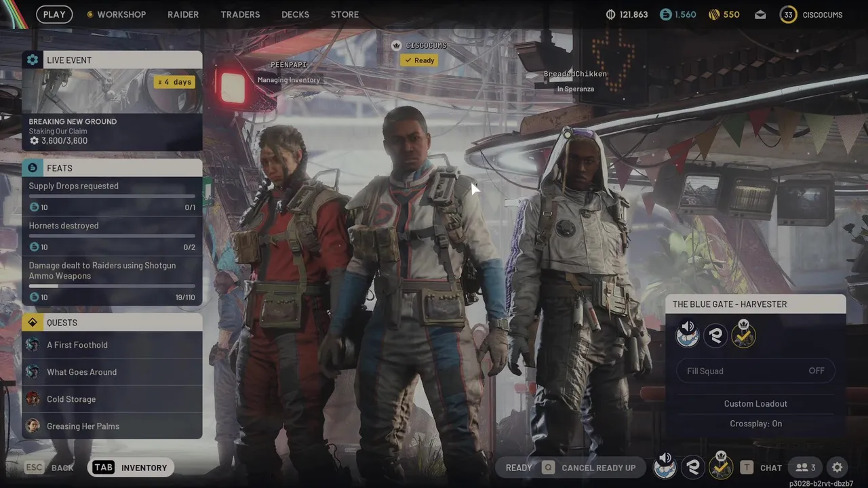Open the RAIDER tab
The height and width of the screenshot is (488, 868).
pyautogui.click(x=183, y=14)
